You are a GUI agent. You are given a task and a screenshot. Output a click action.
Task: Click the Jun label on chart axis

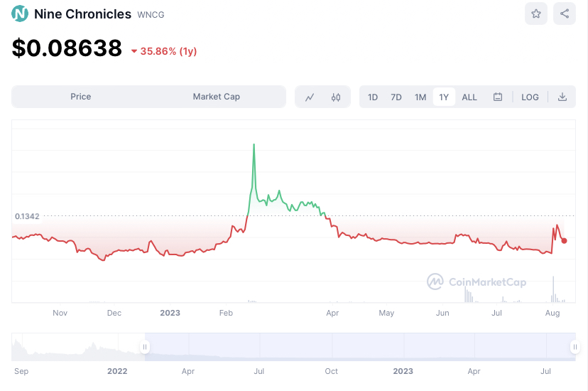point(442,313)
